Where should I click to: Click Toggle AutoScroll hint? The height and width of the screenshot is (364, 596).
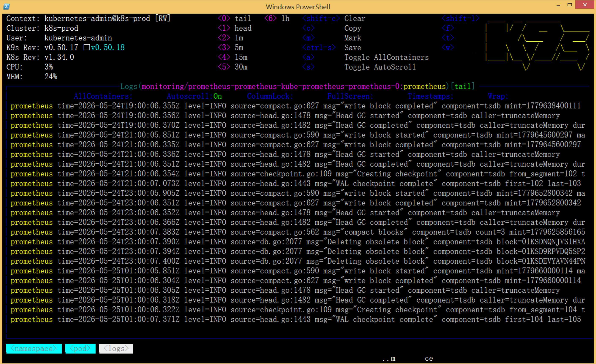[x=380, y=67]
